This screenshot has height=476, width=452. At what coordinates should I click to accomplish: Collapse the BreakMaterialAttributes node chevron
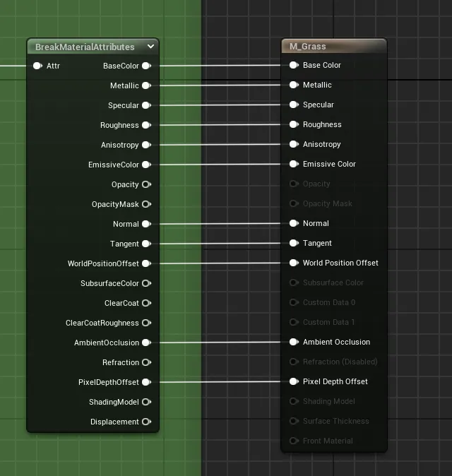[150, 47]
